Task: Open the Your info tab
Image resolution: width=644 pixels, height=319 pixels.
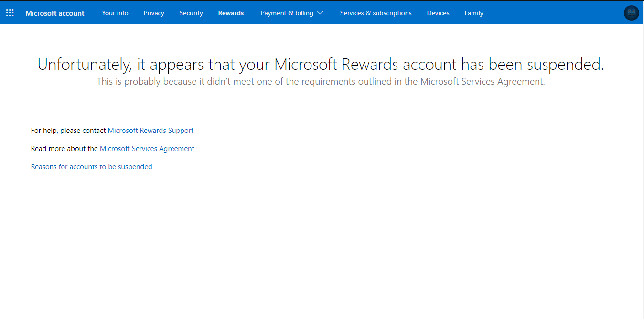Action: [115, 13]
